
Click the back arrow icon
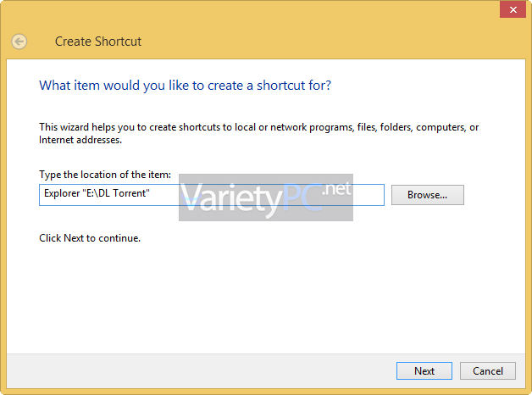tap(19, 42)
